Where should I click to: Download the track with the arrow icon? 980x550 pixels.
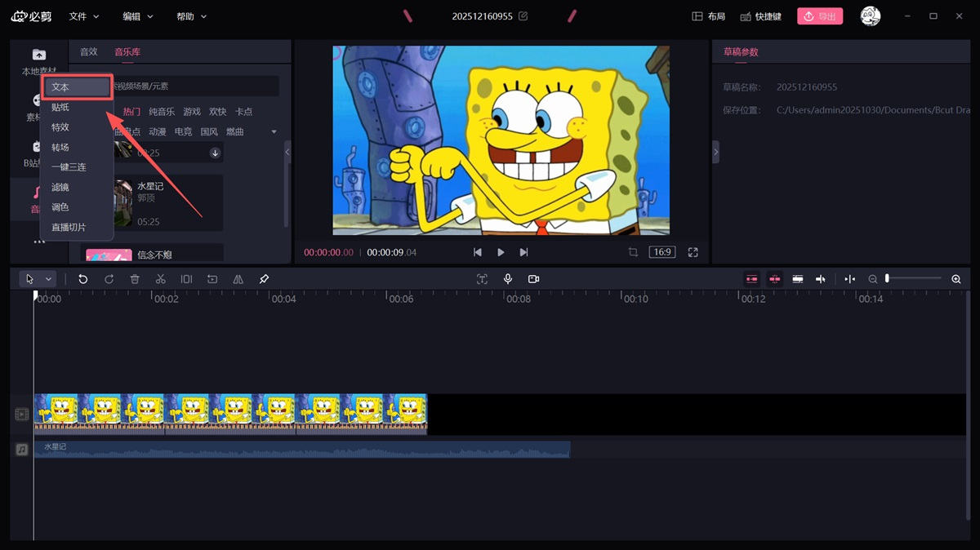(215, 153)
